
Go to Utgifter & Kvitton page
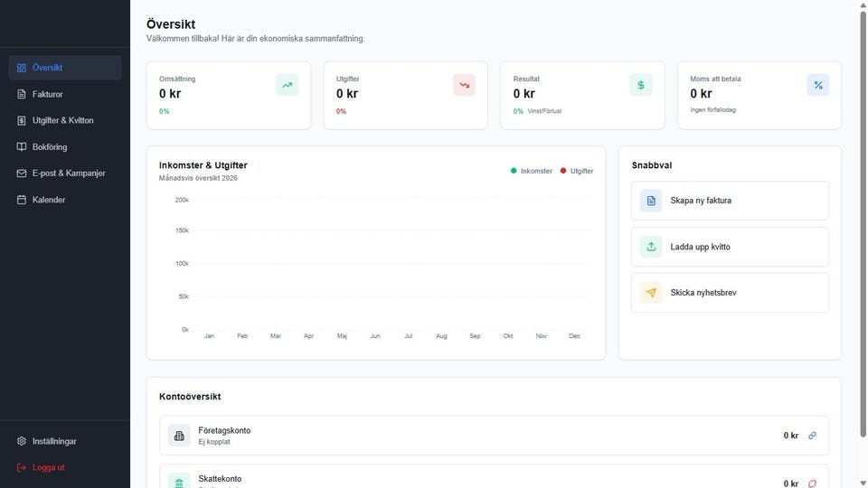(62, 120)
